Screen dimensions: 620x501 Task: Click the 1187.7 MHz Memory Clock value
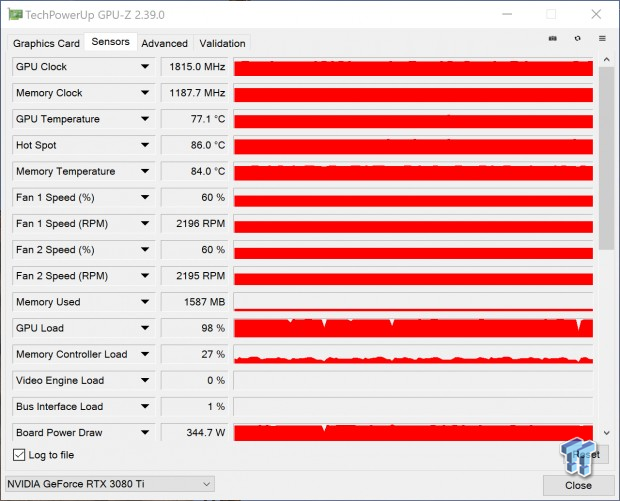194,93
